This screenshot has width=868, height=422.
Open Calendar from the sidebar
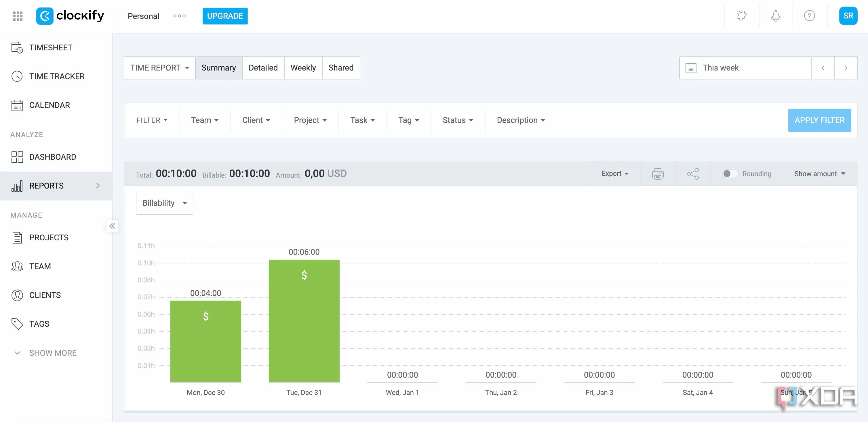(56, 105)
